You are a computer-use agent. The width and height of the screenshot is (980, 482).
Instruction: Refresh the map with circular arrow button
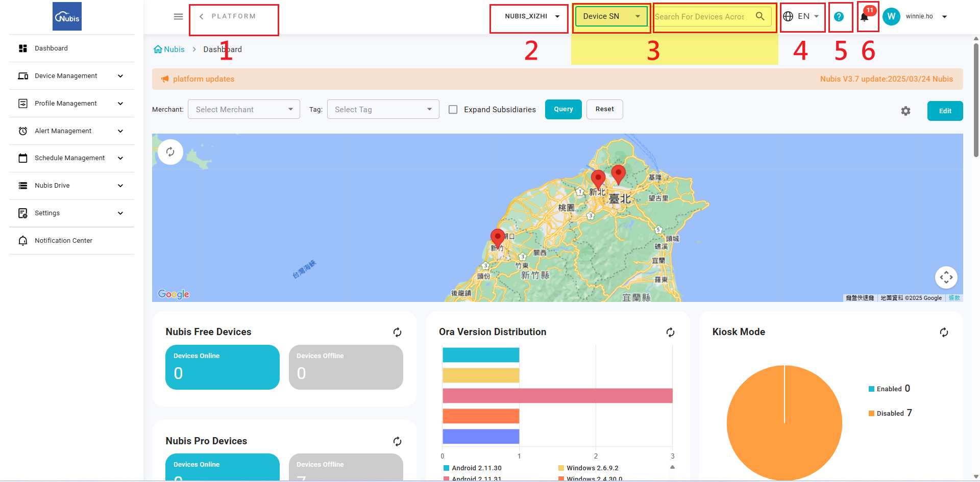[x=170, y=152]
